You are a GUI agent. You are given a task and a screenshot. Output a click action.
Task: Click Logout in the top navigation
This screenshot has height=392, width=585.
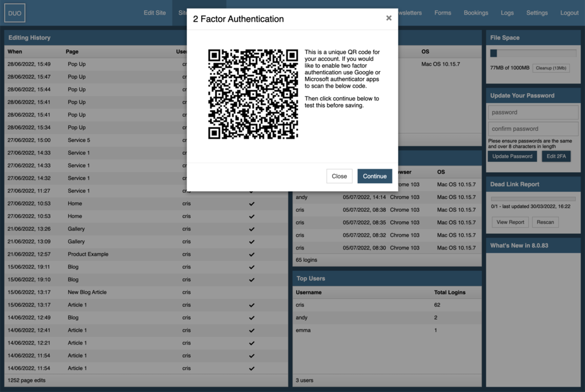(x=569, y=13)
